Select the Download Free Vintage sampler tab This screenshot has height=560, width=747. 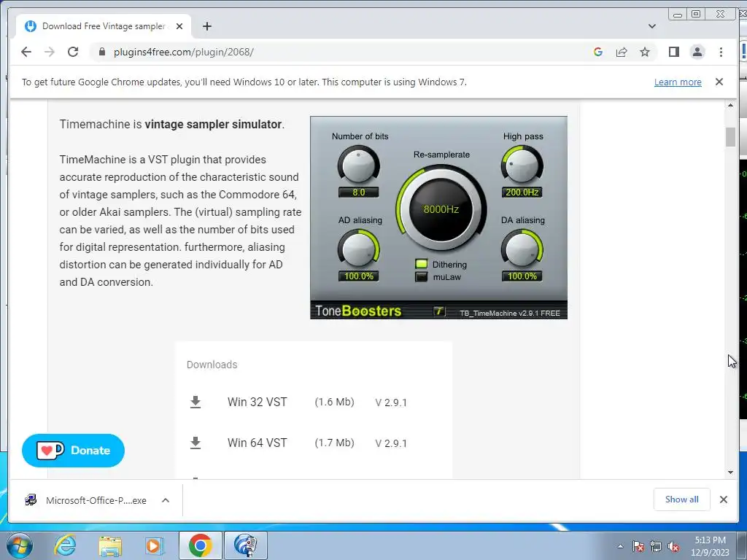point(104,26)
